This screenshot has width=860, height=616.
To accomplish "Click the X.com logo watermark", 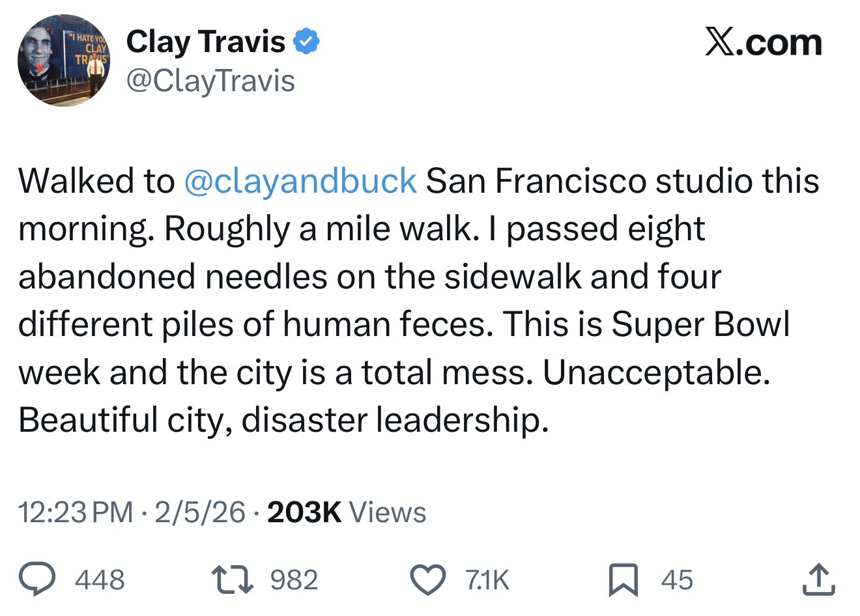I will [763, 43].
